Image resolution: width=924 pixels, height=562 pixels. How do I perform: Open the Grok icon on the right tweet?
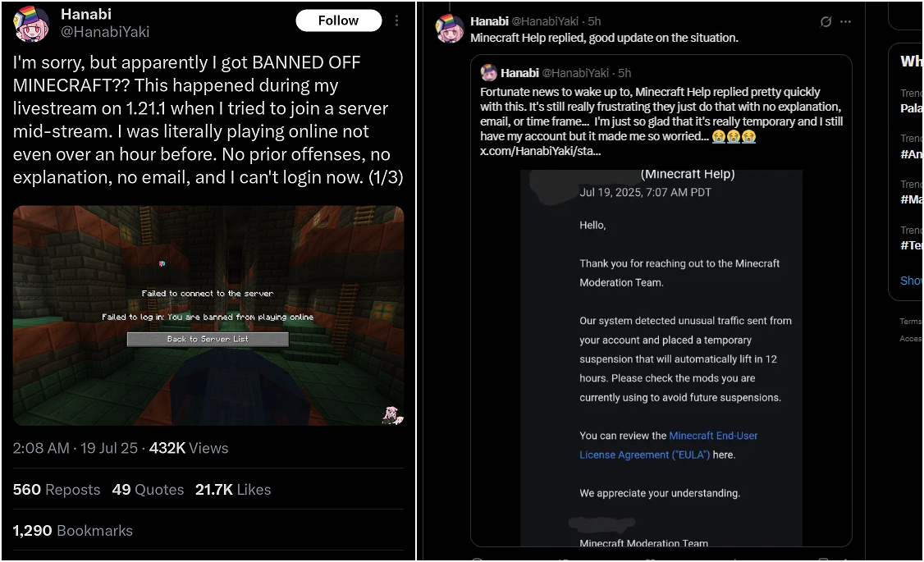click(826, 22)
